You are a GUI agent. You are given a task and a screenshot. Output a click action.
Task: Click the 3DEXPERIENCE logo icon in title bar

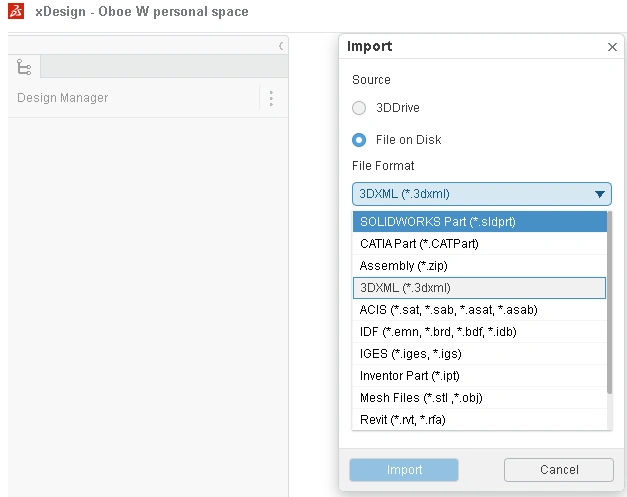pos(15,12)
